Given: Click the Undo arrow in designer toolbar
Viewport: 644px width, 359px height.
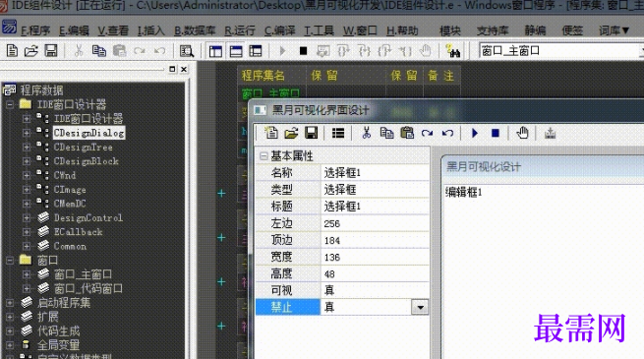Looking at the screenshot, I should pyautogui.click(x=447, y=133).
